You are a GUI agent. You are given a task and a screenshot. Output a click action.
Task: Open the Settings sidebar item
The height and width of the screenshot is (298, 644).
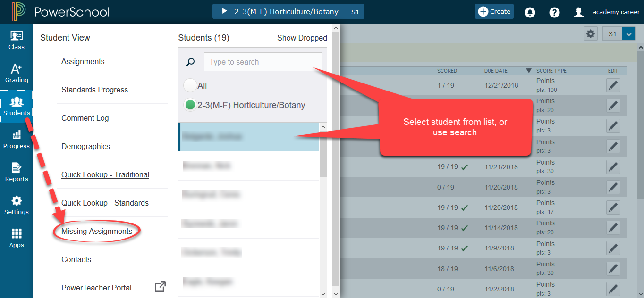click(x=17, y=205)
